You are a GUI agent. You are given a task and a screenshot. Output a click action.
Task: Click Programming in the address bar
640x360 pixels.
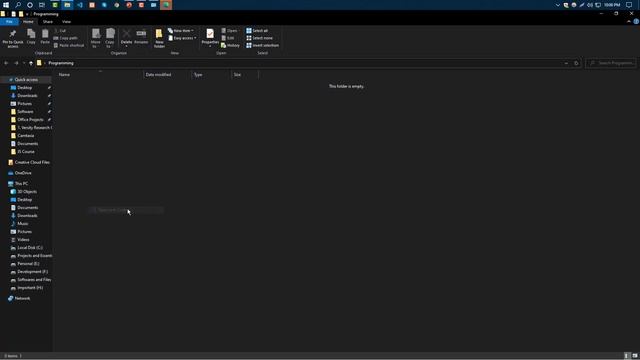coord(61,63)
